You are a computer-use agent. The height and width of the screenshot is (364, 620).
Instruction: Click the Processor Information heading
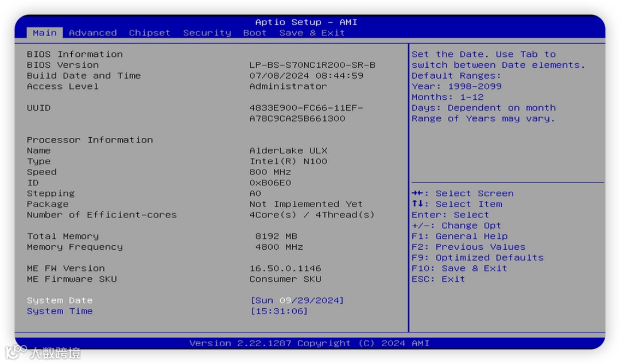pyautogui.click(x=90, y=140)
